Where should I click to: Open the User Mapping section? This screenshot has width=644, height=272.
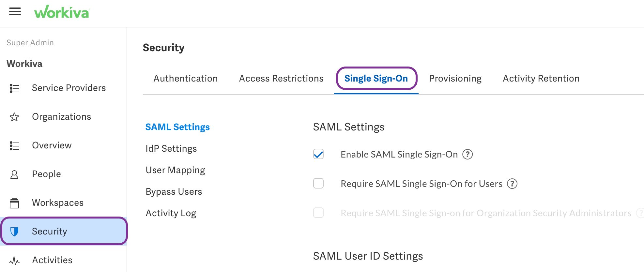(176, 170)
